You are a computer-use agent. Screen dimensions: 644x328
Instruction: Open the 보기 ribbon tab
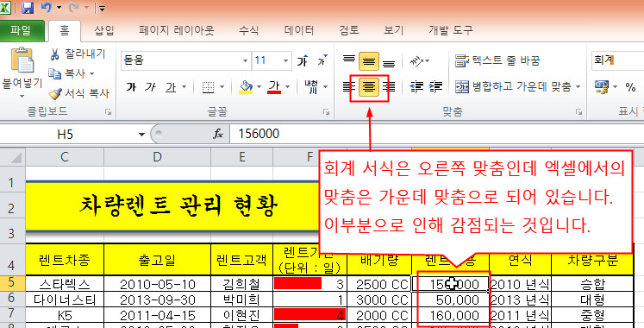coord(393,30)
